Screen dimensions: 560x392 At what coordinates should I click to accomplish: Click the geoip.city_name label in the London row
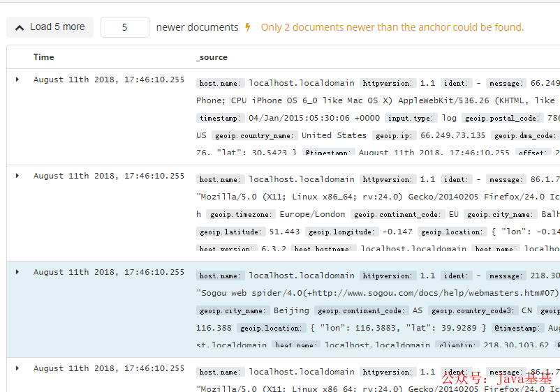tap(500, 214)
